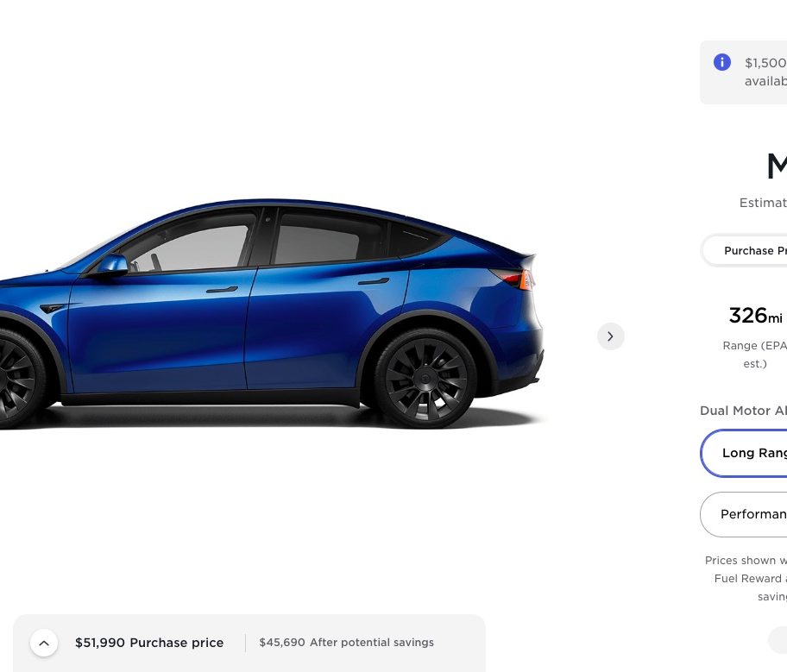Click the car's red tail light

[513, 279]
